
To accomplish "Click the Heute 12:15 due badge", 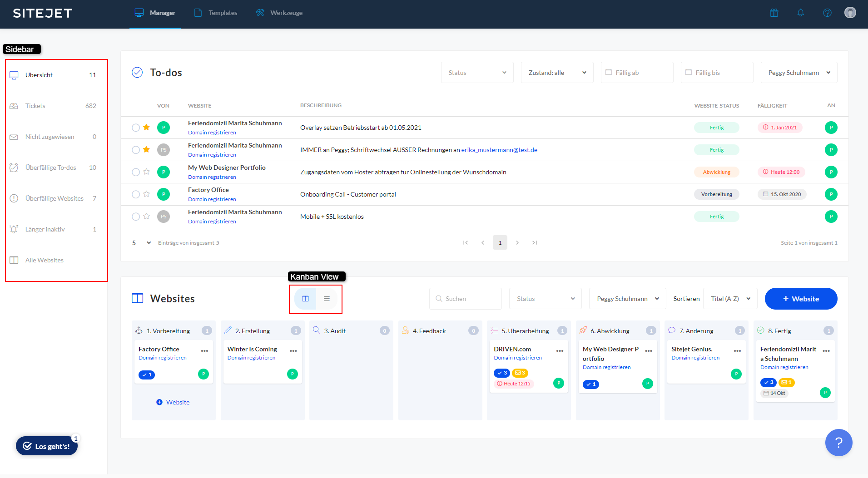I will tap(514, 384).
